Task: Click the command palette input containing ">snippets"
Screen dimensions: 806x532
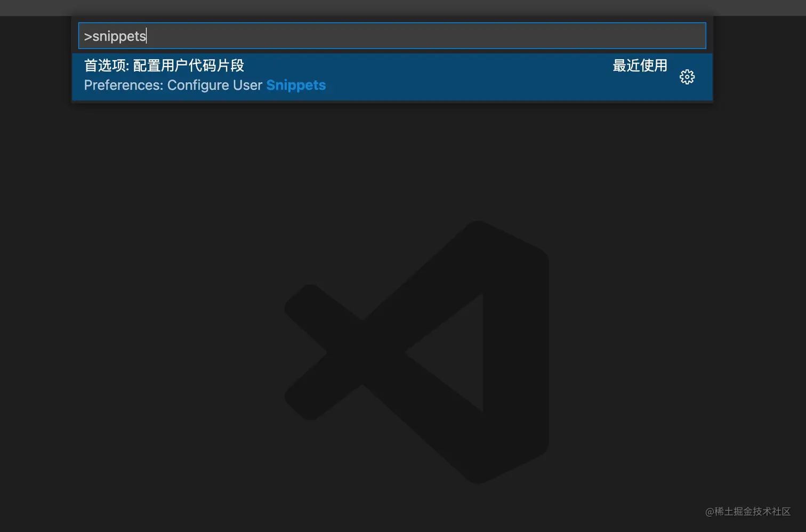Action: coord(392,36)
